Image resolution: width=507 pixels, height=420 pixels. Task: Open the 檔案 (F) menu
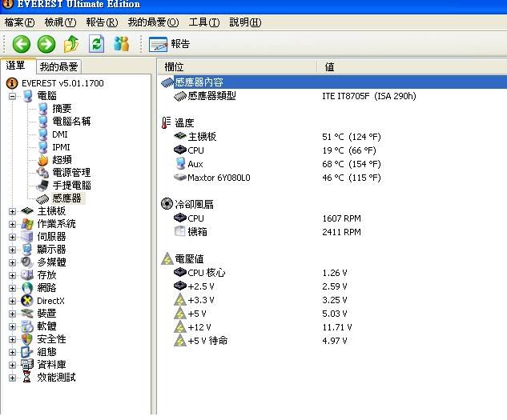pyautogui.click(x=19, y=22)
